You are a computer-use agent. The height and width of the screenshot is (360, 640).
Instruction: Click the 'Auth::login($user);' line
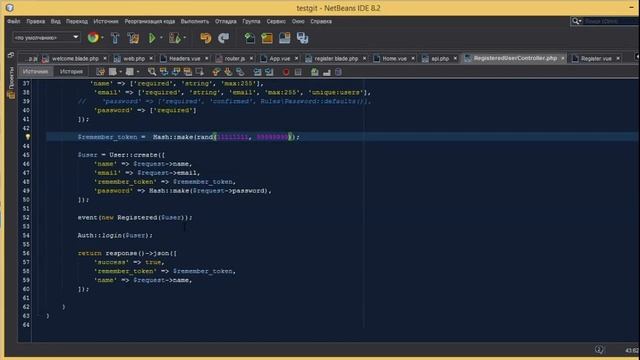pyautogui.click(x=115, y=236)
